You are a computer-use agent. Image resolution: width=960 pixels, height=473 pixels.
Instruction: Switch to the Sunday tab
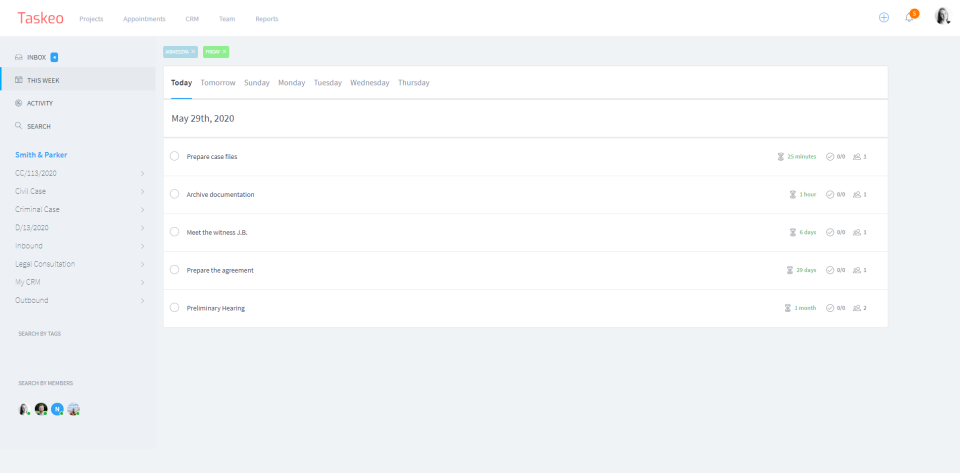coord(257,83)
